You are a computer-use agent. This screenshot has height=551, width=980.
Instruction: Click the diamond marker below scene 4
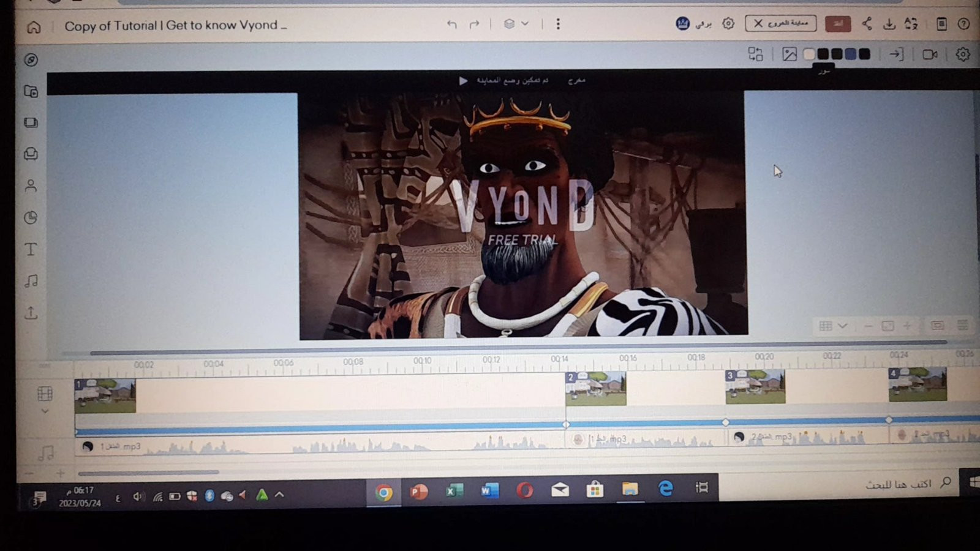pos(889,420)
